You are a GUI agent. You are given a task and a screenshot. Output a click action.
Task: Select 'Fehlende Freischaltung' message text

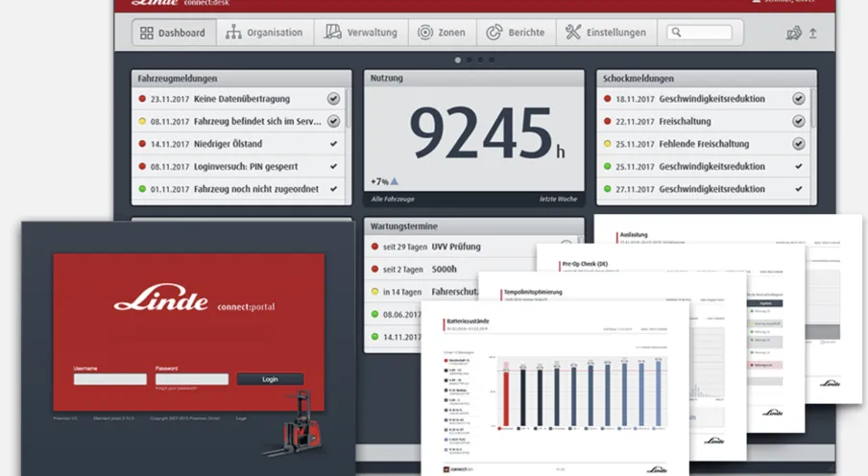(704, 144)
